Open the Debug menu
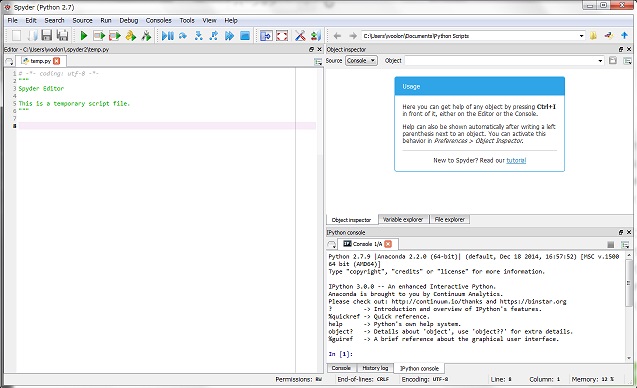The height and width of the screenshot is (388, 637). pyautogui.click(x=129, y=20)
